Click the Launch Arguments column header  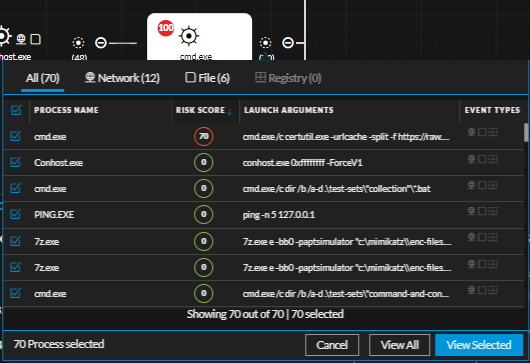[289, 110]
